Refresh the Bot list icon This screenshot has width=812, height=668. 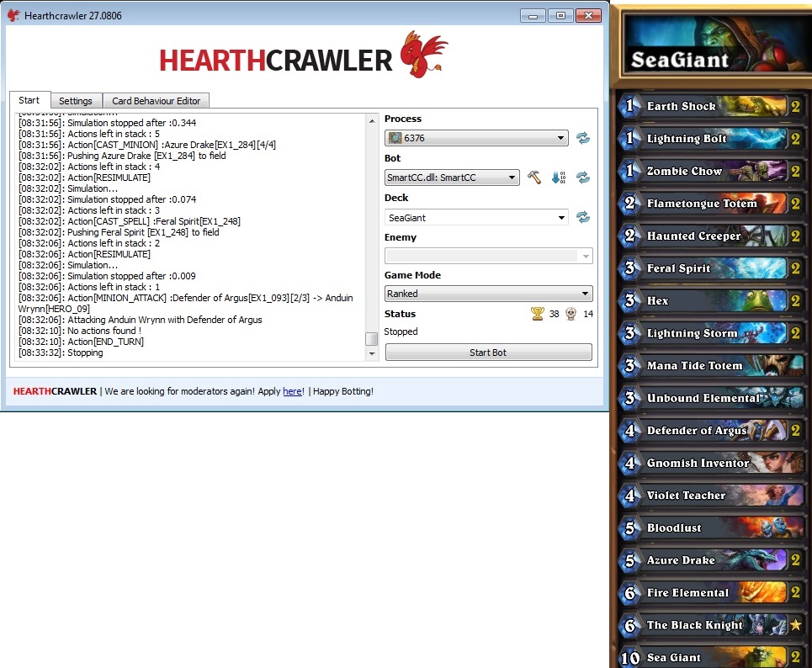click(x=582, y=178)
